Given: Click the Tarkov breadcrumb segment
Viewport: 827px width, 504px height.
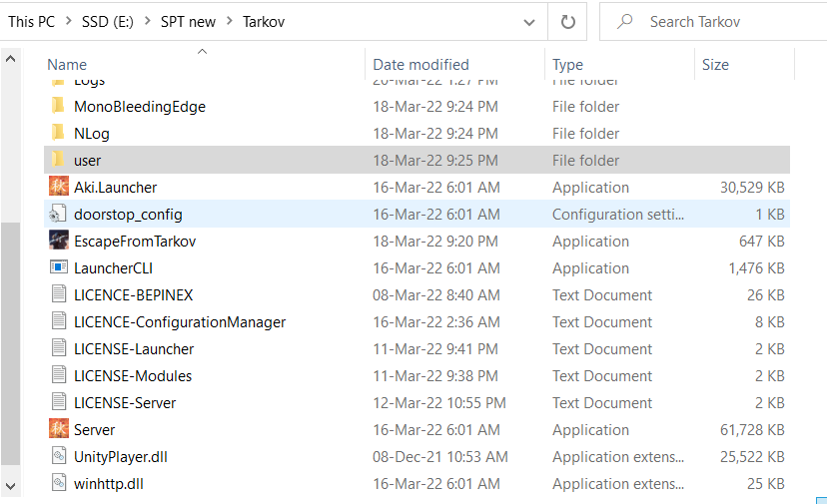Looking at the screenshot, I should [264, 22].
